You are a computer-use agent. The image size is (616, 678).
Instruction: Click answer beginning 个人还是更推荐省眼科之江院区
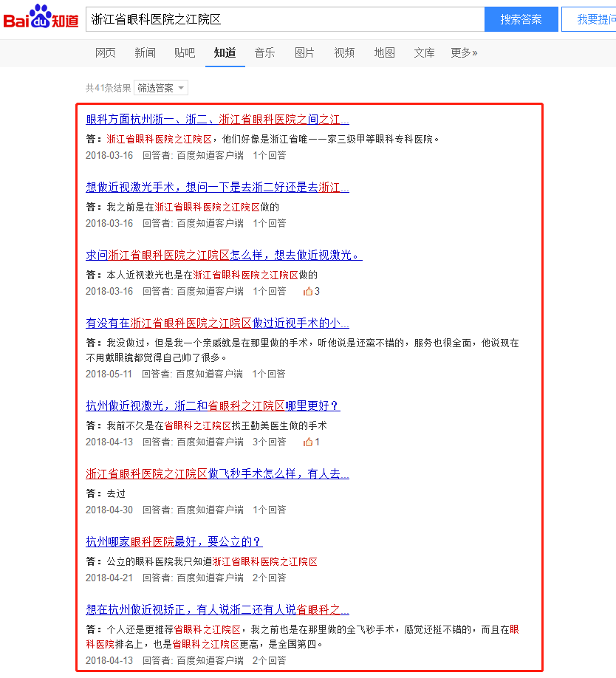[x=303, y=637]
